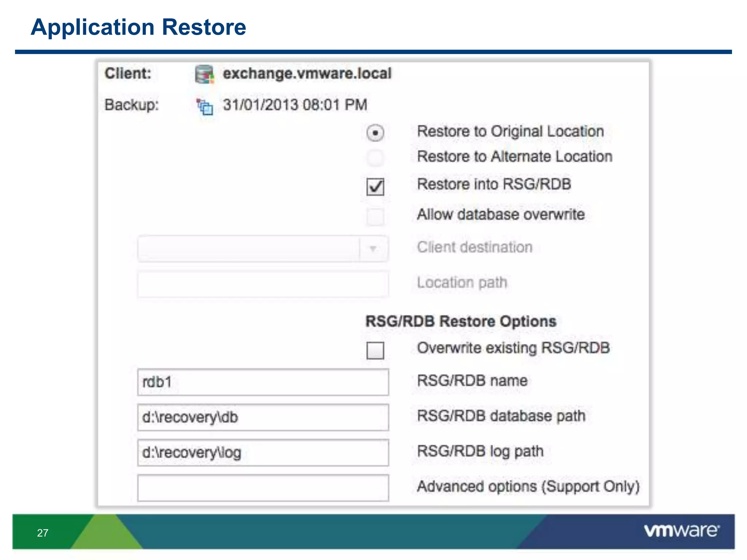747x560 pixels.
Task: Click the RSG/RDB Restore Options heading
Action: [461, 322]
